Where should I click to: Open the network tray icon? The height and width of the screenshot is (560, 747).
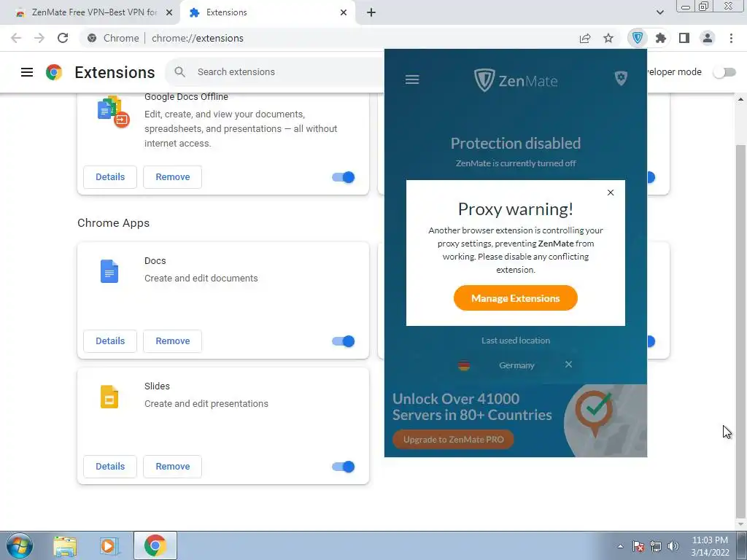[656, 546]
